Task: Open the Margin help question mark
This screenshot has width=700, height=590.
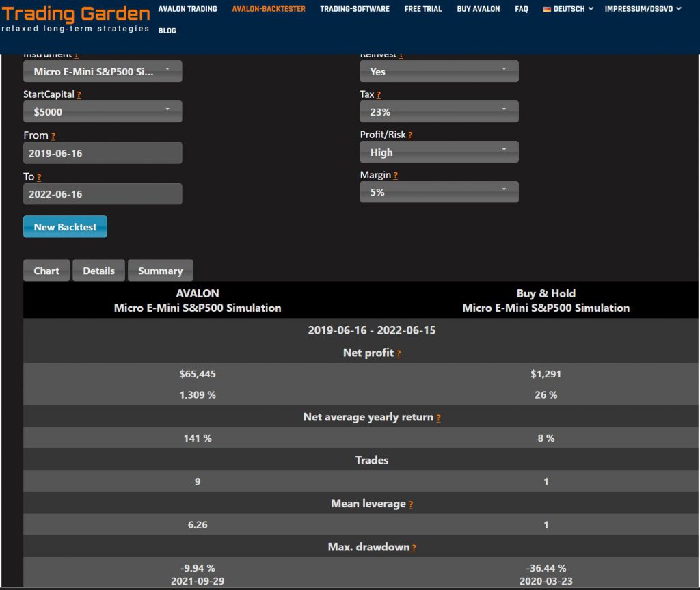Action: point(396,176)
